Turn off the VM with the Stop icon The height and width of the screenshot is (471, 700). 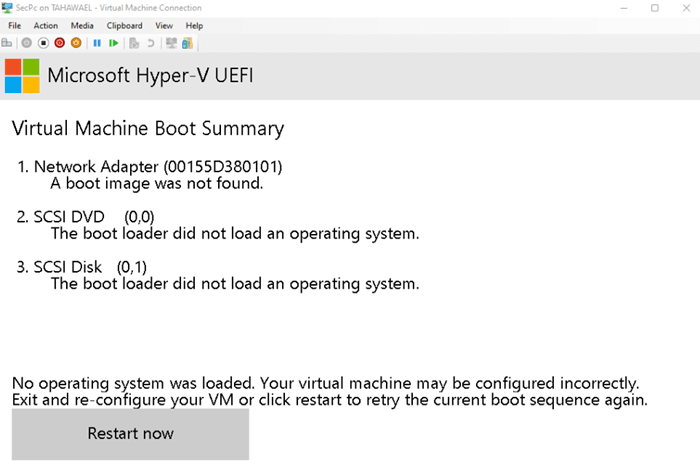click(x=43, y=43)
